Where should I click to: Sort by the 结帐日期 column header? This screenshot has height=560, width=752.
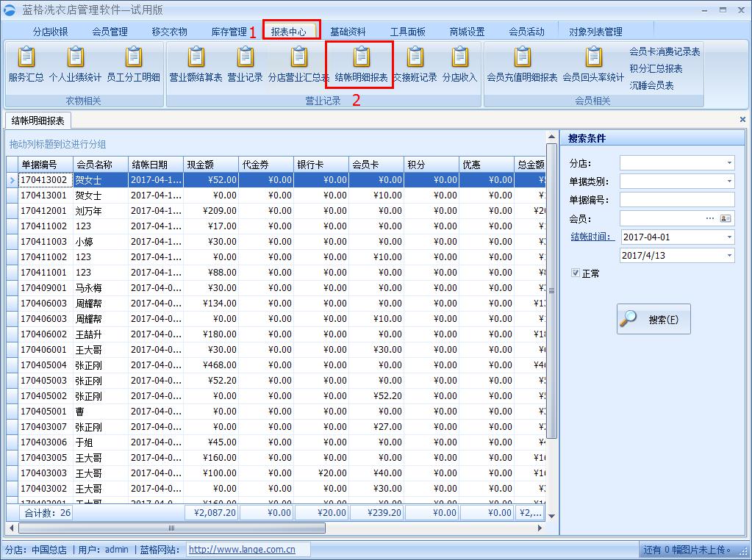pos(156,165)
